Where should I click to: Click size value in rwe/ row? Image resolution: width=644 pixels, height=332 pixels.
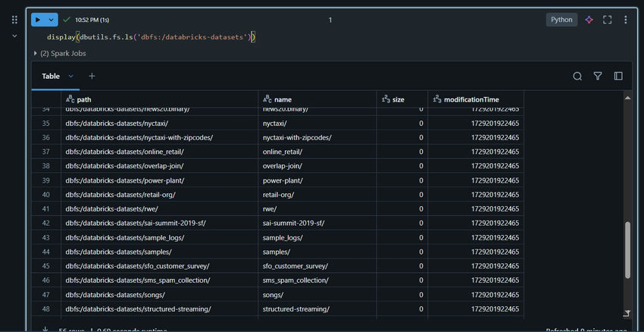[402, 208]
